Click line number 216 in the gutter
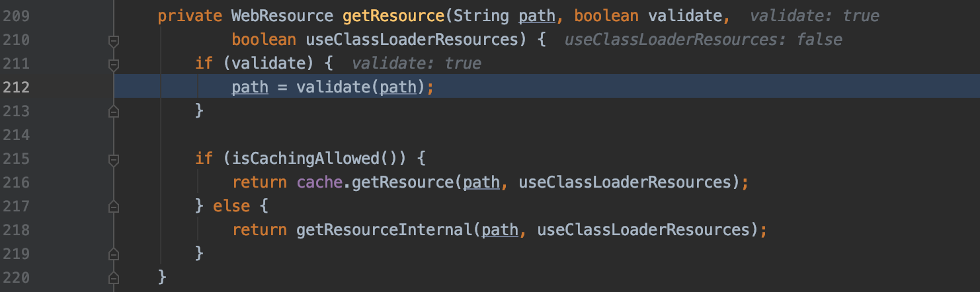The height and width of the screenshot is (292, 980). point(16,182)
